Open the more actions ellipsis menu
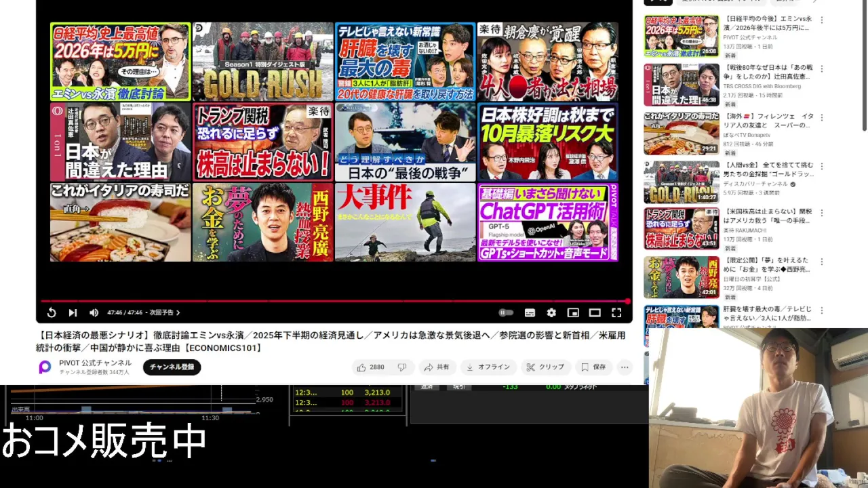This screenshot has height=488, width=868. click(625, 367)
